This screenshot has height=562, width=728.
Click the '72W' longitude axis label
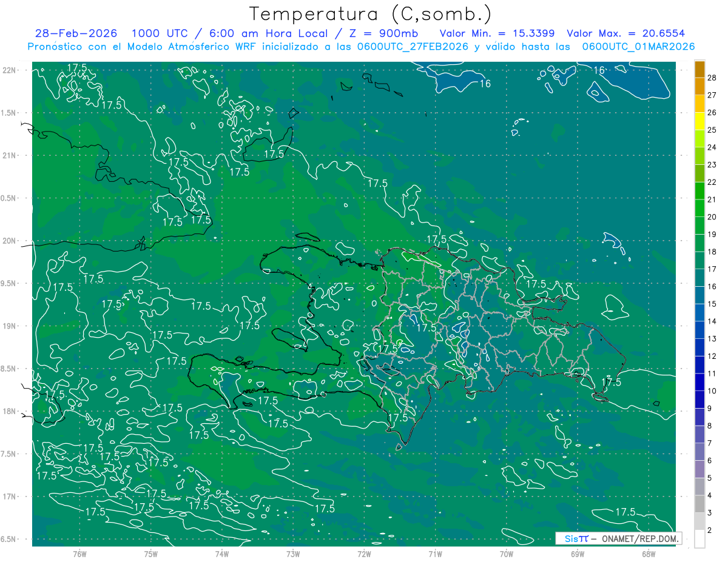click(364, 554)
